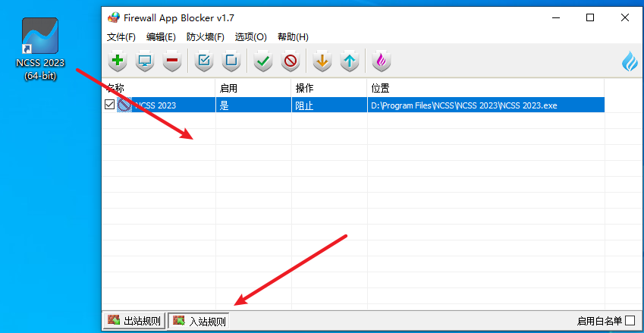Open the 文件(F) menu
644x333 pixels.
point(121,36)
